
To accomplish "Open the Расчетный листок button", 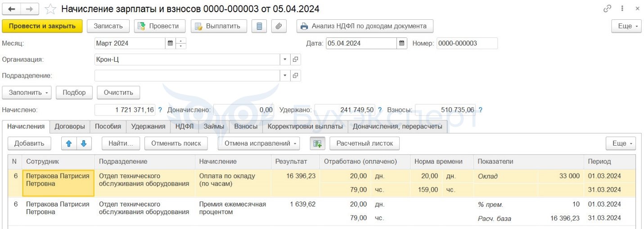I will [x=365, y=143].
